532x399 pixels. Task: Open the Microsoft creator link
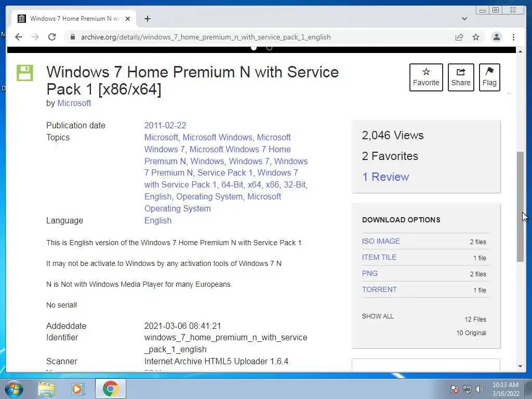(x=74, y=103)
